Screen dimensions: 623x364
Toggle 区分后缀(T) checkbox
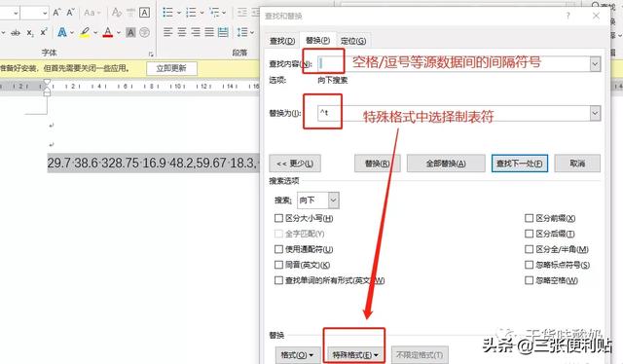529,234
